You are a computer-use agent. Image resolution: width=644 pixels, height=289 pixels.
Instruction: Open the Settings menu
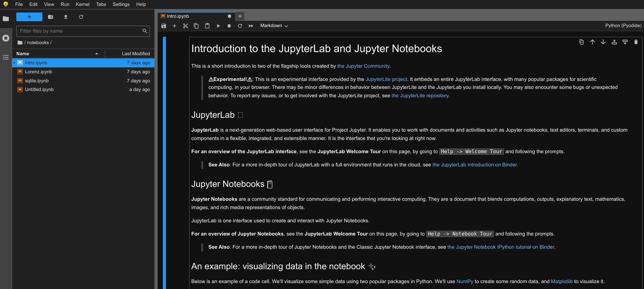coord(121,4)
